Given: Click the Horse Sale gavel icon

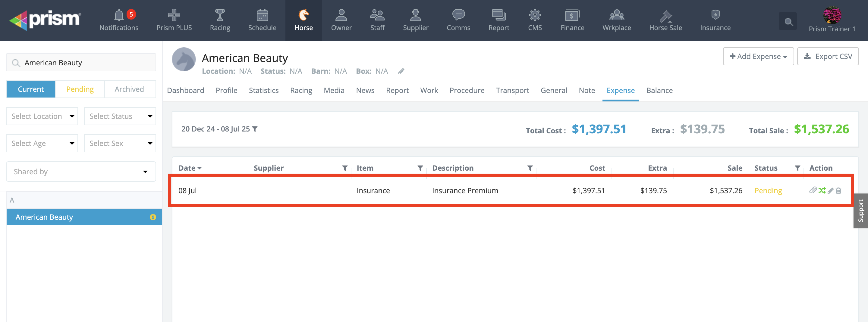Looking at the screenshot, I should click(665, 15).
